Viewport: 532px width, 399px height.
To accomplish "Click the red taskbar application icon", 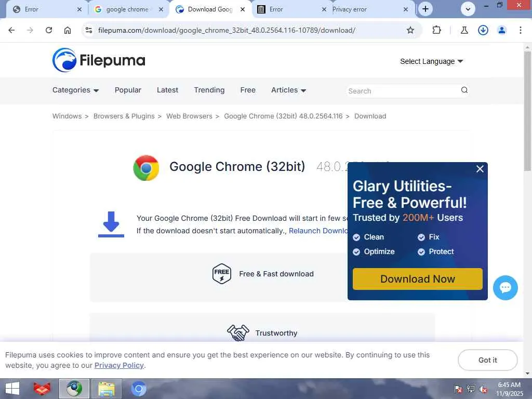I will (x=42, y=389).
